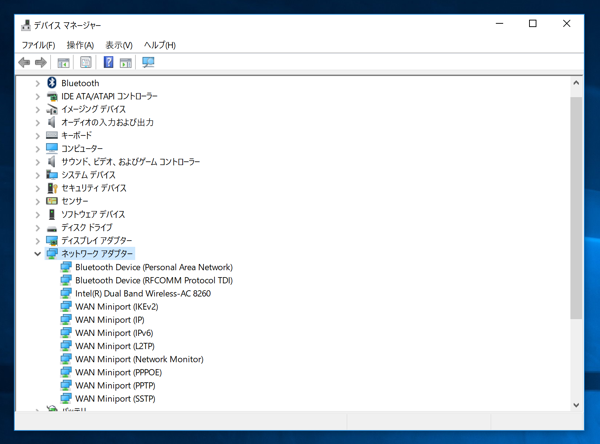Select WAN Miniport (IKEv2)
Viewport: 600px width, 444px height.
tap(117, 307)
